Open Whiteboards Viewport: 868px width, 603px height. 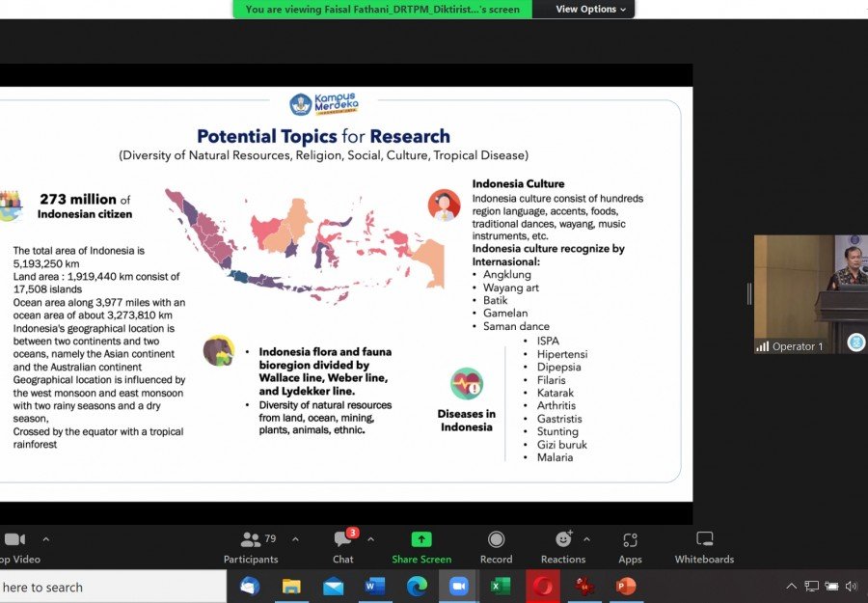tap(704, 546)
